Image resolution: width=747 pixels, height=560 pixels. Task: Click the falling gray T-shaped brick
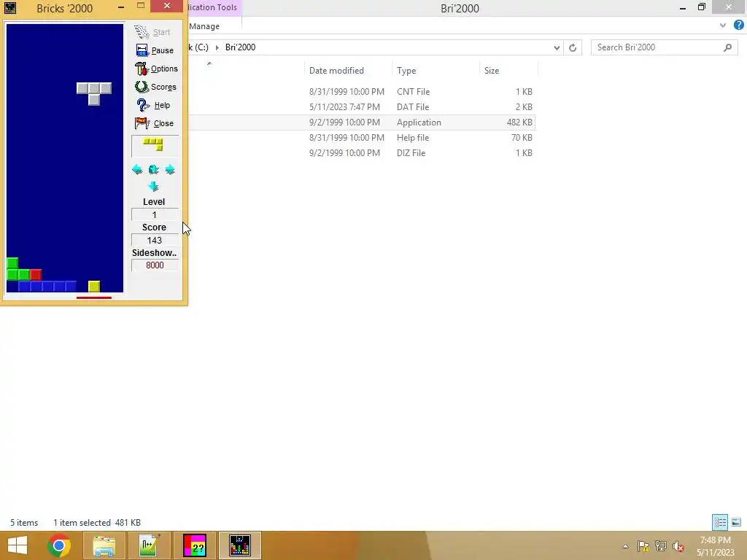(94, 93)
